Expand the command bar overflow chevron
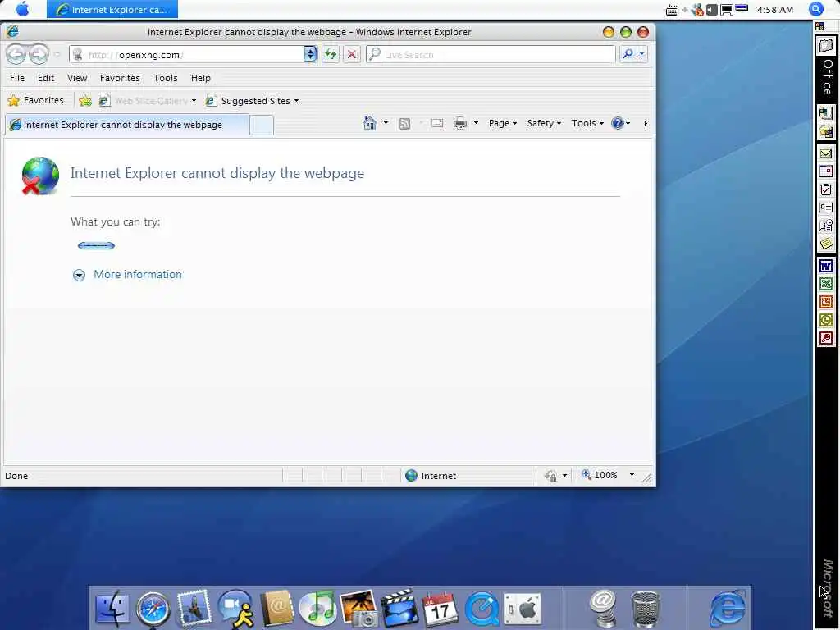Image resolution: width=840 pixels, height=630 pixels. pyautogui.click(x=646, y=124)
